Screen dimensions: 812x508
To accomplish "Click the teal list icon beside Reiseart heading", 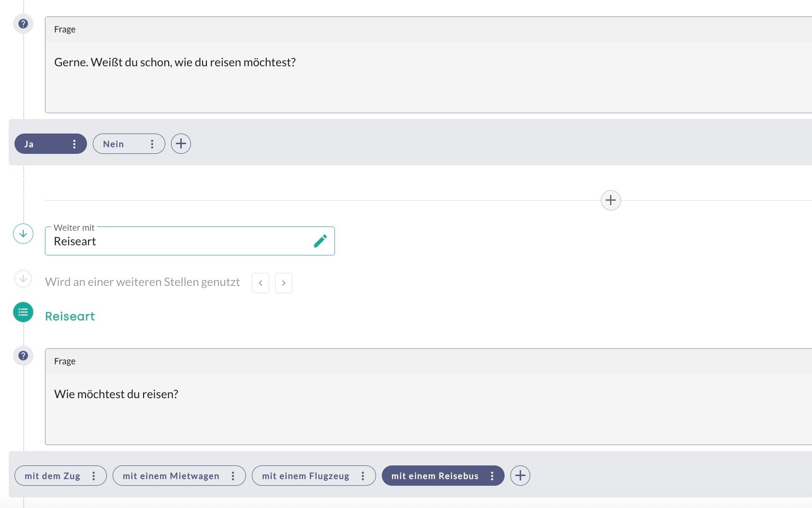I will [x=23, y=313].
